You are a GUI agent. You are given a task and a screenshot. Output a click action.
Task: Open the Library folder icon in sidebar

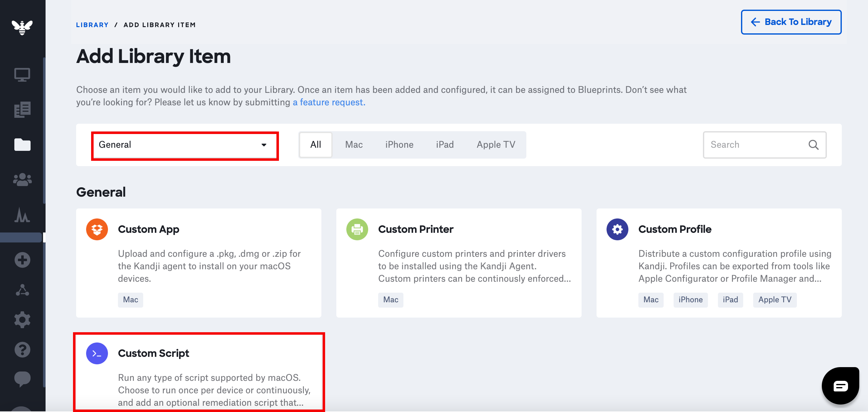point(22,145)
